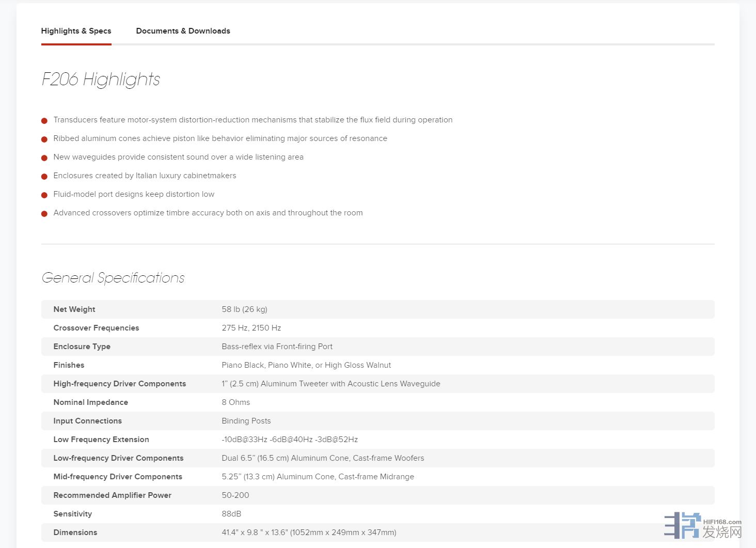Image resolution: width=756 pixels, height=548 pixels.
Task: Click the Piano Black finishes value
Action: [x=306, y=365]
